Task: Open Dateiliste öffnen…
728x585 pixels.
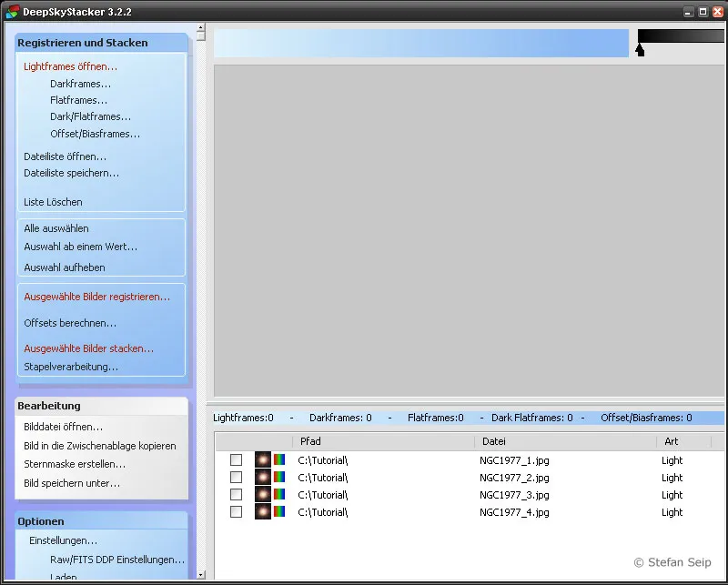Action: click(65, 156)
